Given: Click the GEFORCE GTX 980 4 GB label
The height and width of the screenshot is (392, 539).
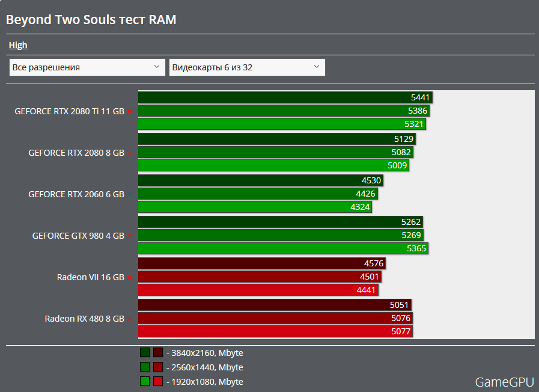Looking at the screenshot, I should (x=78, y=236).
